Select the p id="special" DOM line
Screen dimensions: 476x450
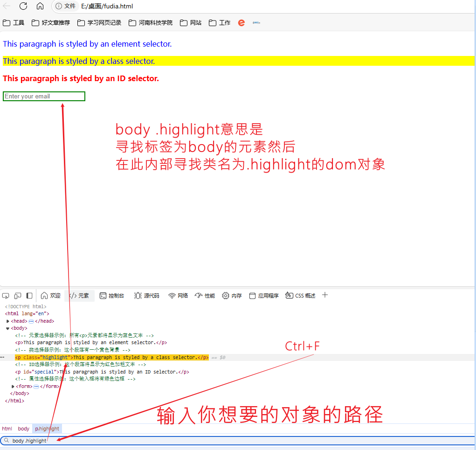point(102,372)
